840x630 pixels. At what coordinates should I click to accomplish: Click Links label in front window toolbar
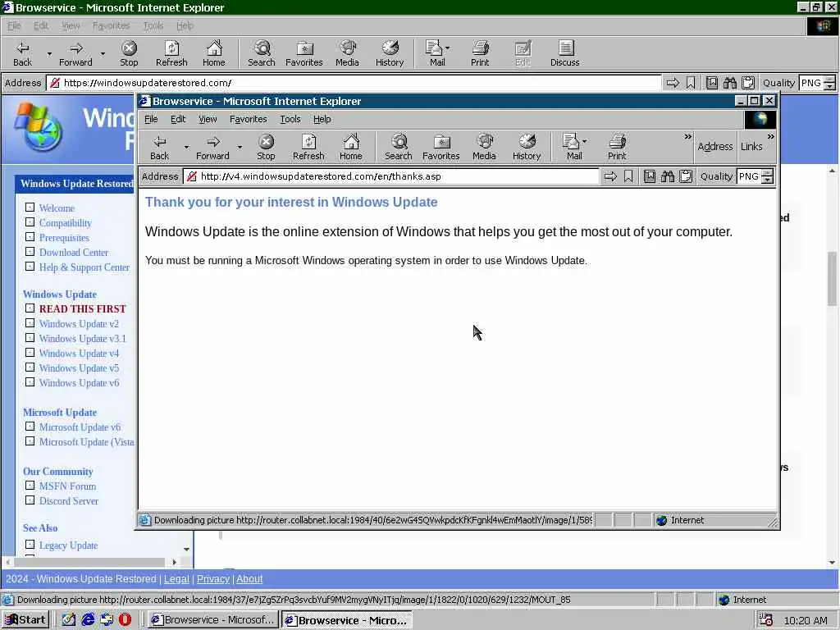point(751,146)
